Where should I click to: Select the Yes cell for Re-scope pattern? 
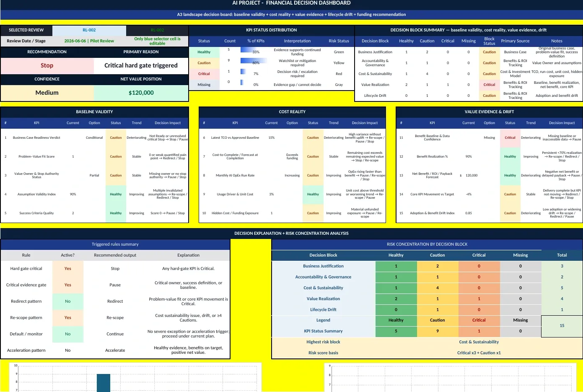(x=68, y=318)
